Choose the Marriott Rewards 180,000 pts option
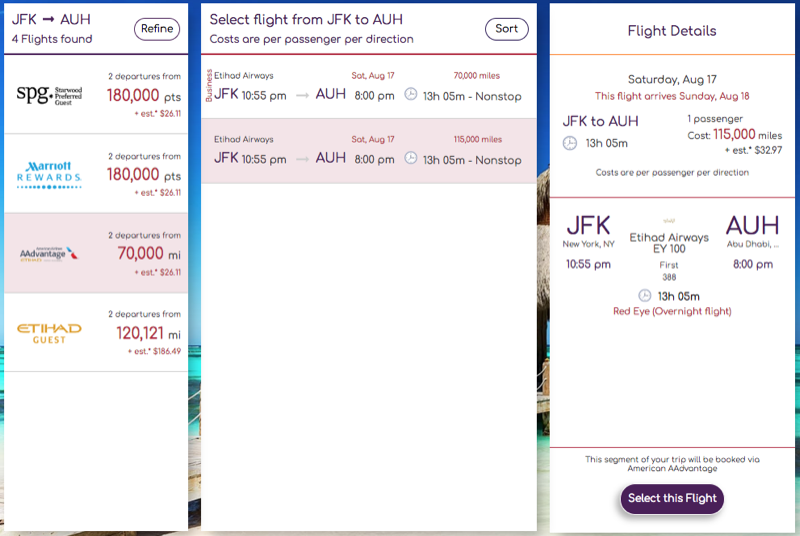This screenshot has width=800, height=536. coord(96,174)
